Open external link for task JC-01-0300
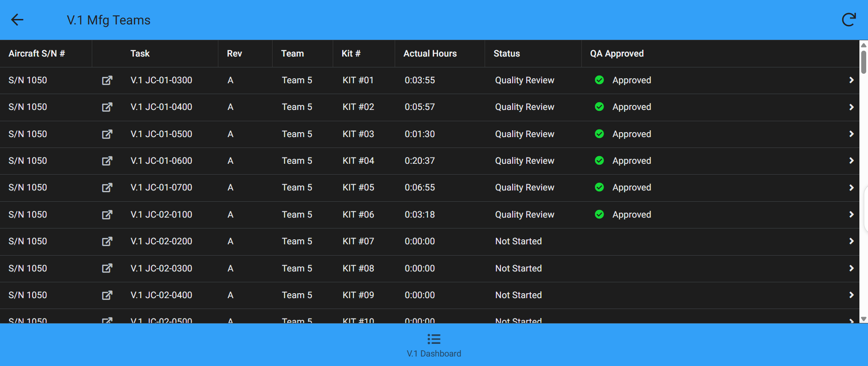 coord(107,81)
